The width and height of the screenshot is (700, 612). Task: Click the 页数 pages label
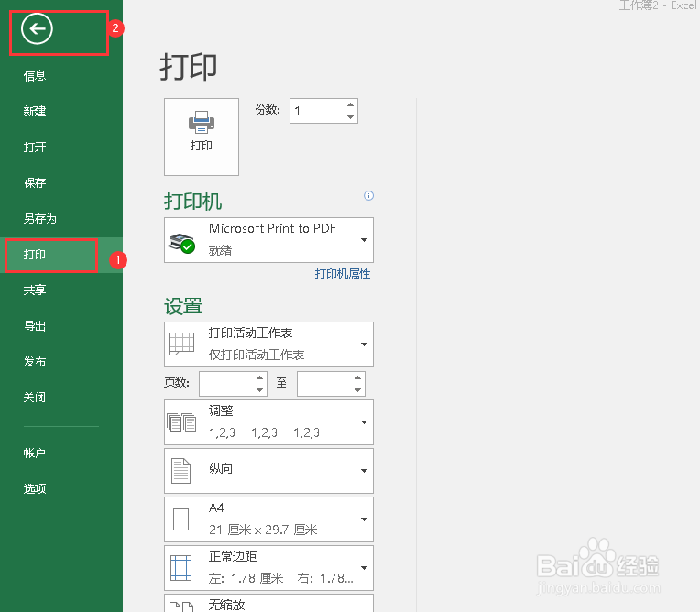[x=177, y=383]
